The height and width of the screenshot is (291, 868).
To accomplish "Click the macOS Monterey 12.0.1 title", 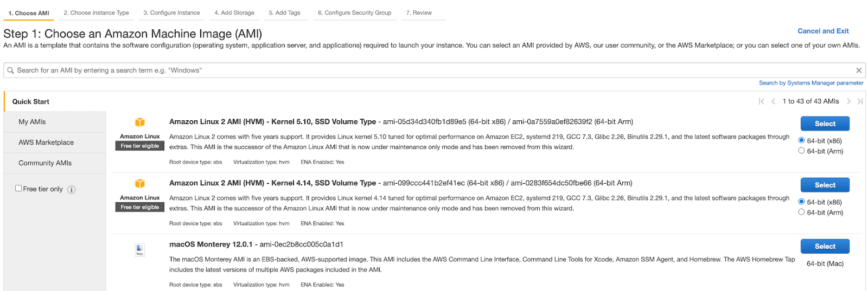I will click(210, 244).
